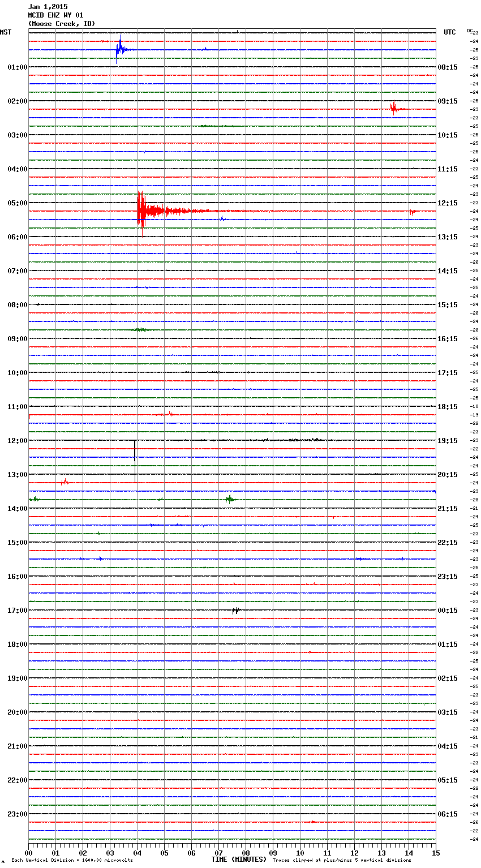The width and height of the screenshot is (481, 868).
Task: Click the 09:00 MST time label
Action: click(17, 339)
